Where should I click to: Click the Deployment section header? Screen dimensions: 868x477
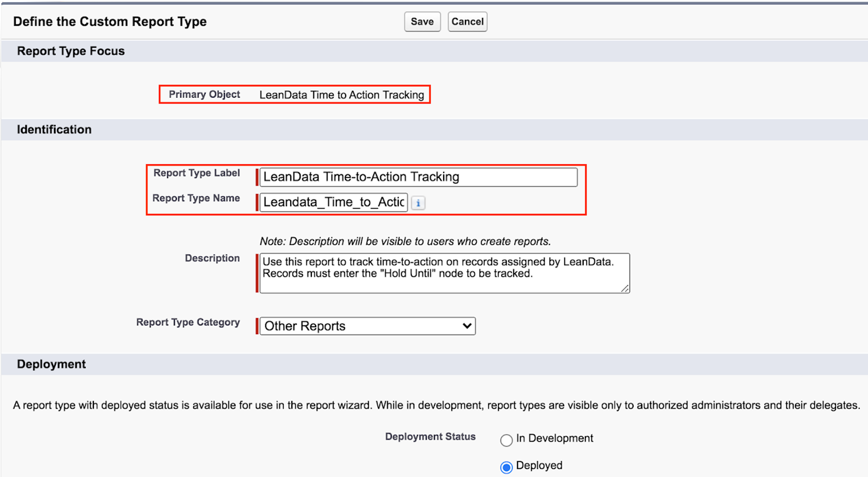coord(52,364)
